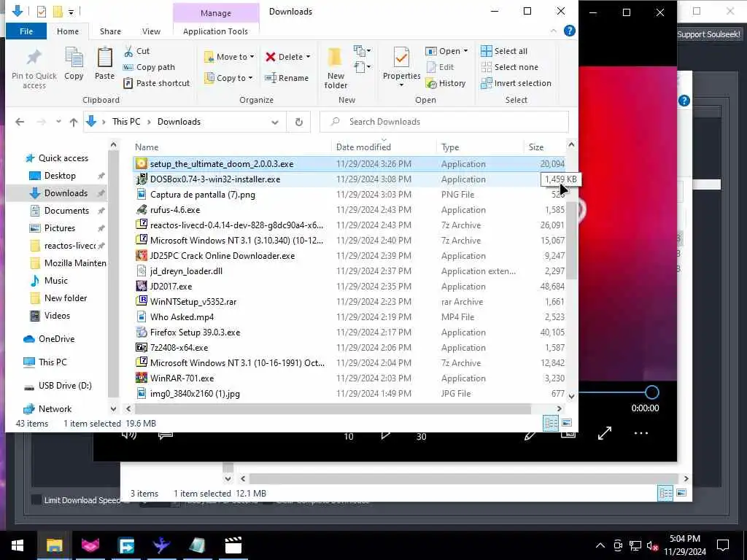
Task: Open Movies & TV clapperboard taskbar icon
Action: tap(233, 545)
